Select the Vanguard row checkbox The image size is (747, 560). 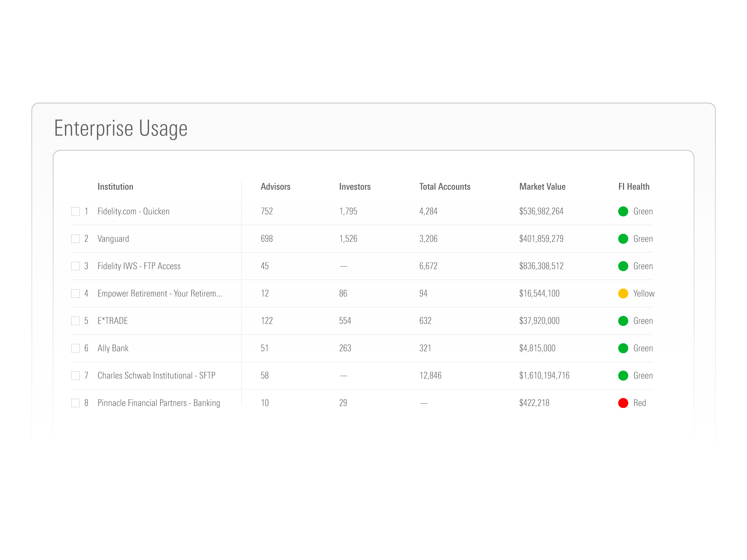75,239
